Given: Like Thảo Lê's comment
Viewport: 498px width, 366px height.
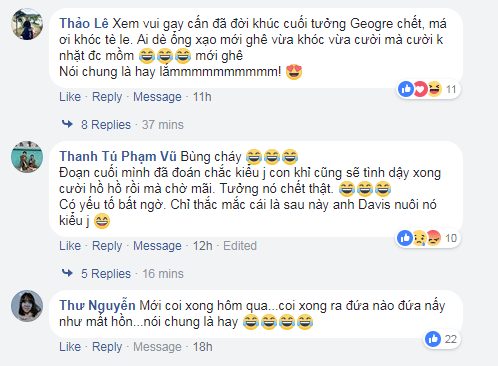Looking at the screenshot, I should 70,97.
